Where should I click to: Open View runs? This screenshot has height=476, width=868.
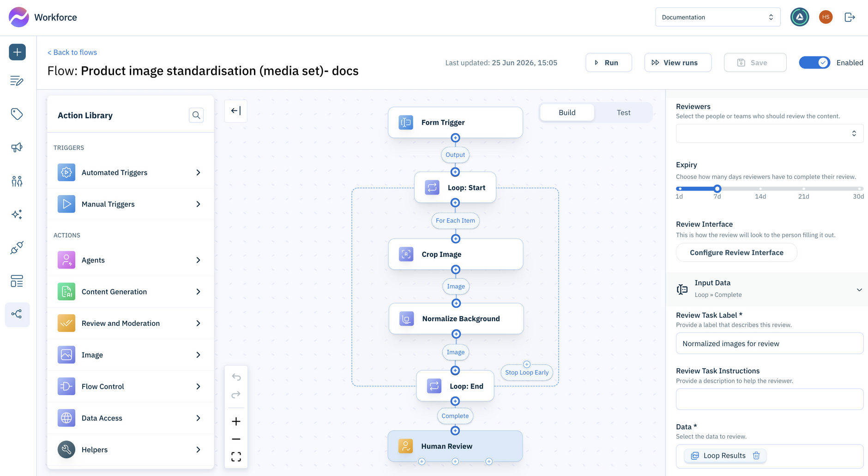coord(678,63)
